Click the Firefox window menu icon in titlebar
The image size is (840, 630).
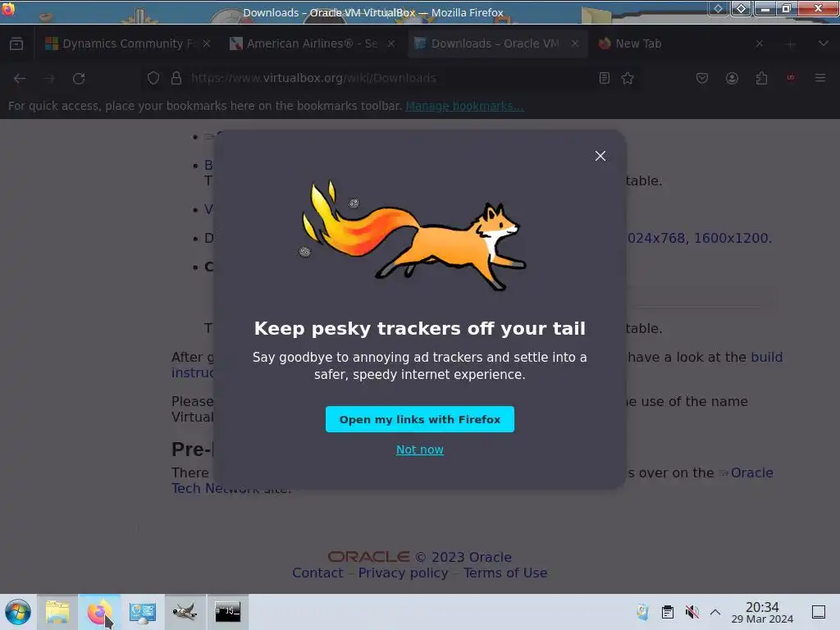pos(8,8)
